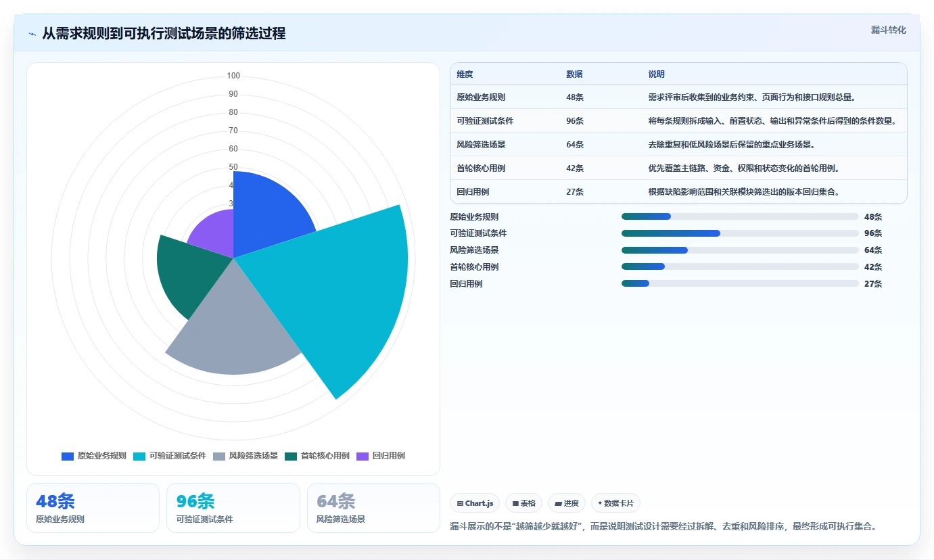This screenshot has height=560, width=934.
Task: Toggle the 可验证测试条件 legend color box
Action: tap(139, 457)
